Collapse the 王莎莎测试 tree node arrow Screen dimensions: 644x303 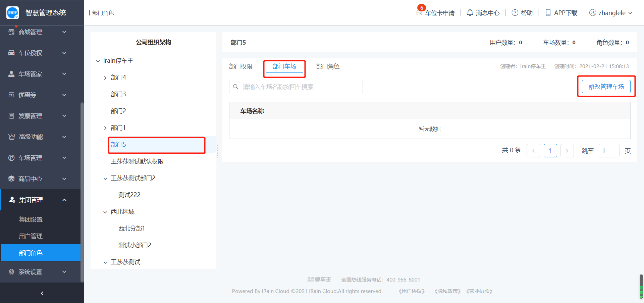[105, 262]
